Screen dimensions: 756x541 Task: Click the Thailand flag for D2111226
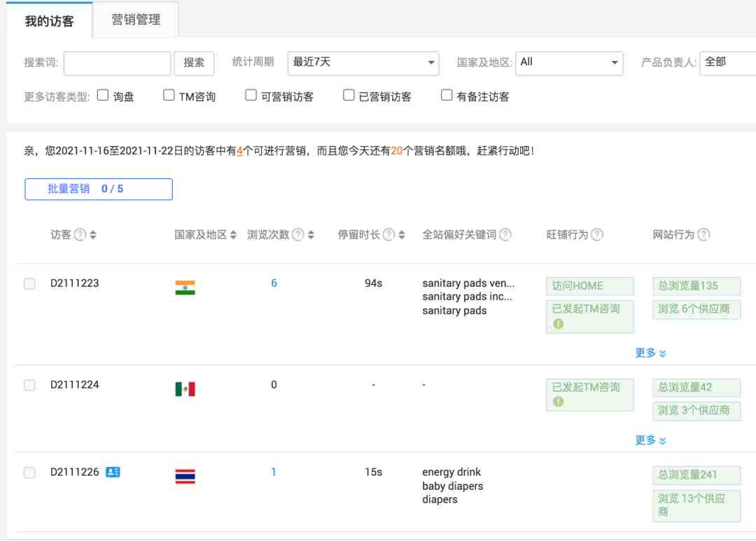click(185, 477)
